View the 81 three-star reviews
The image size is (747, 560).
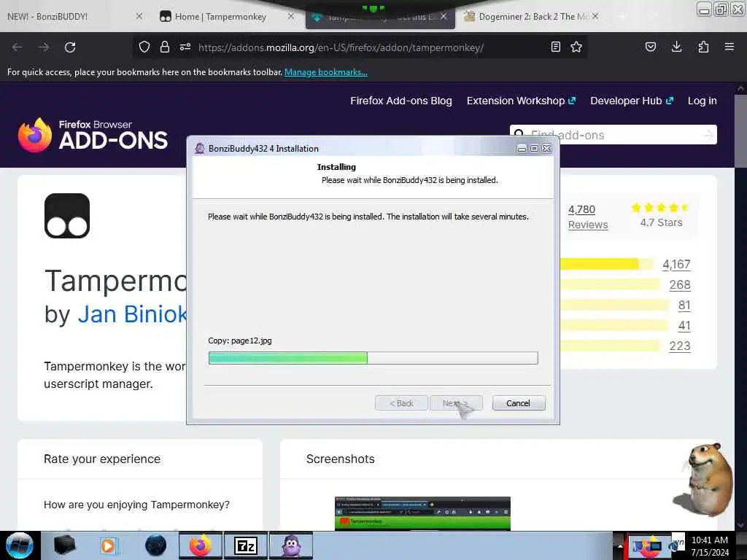tap(684, 306)
